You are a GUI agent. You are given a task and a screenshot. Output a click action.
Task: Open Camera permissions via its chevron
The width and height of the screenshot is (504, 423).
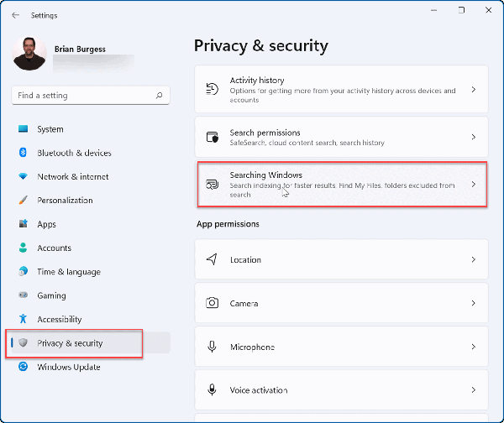474,303
